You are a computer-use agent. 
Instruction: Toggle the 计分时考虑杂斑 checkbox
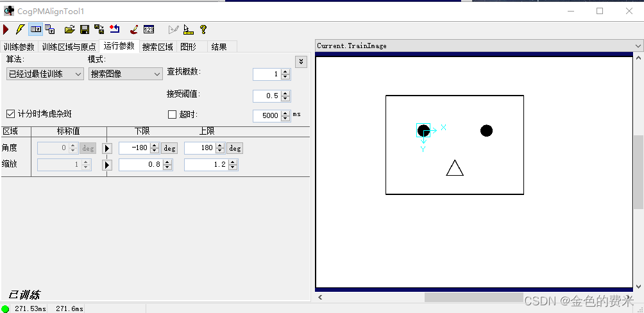[x=10, y=114]
